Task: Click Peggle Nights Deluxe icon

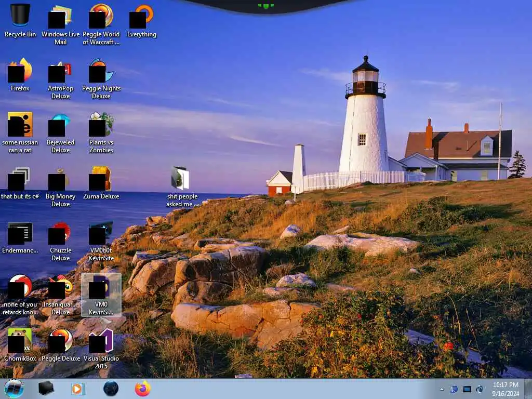Action: [x=101, y=79]
